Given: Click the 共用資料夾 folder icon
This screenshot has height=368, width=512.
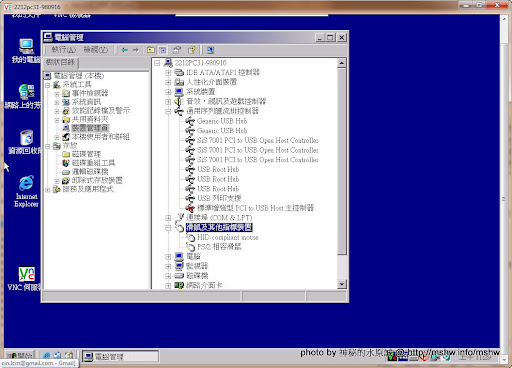Looking at the screenshot, I should tap(66, 119).
